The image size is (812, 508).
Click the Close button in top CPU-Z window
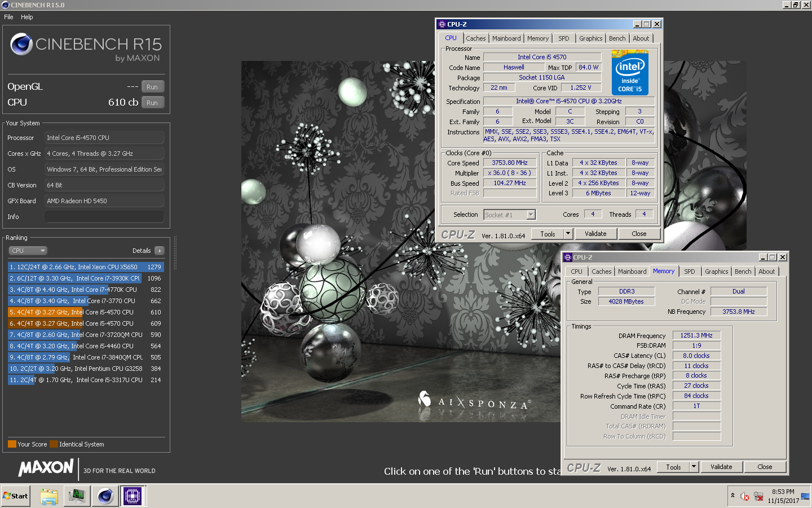pos(639,234)
